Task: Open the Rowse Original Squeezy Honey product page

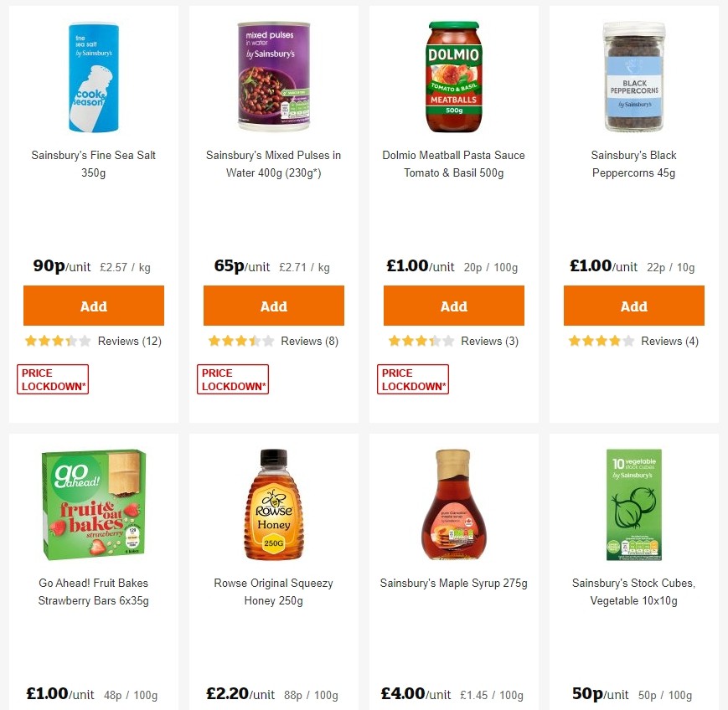Action: (x=273, y=592)
